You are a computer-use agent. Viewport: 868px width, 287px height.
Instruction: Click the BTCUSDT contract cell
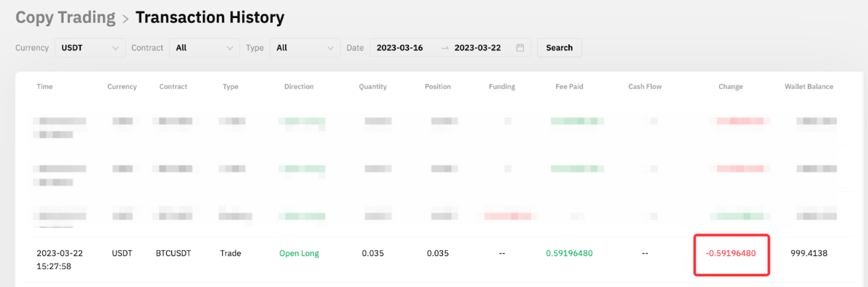click(x=173, y=254)
